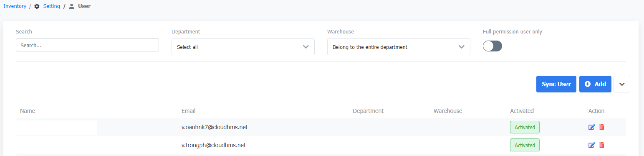Click the Activated badge for v.oanhnk7

pos(525,127)
